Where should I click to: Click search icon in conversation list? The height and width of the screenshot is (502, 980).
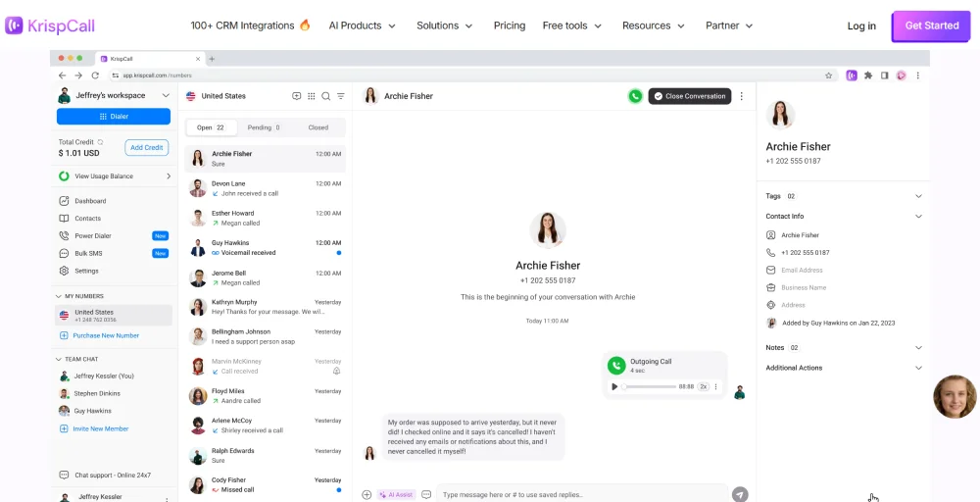pos(325,96)
